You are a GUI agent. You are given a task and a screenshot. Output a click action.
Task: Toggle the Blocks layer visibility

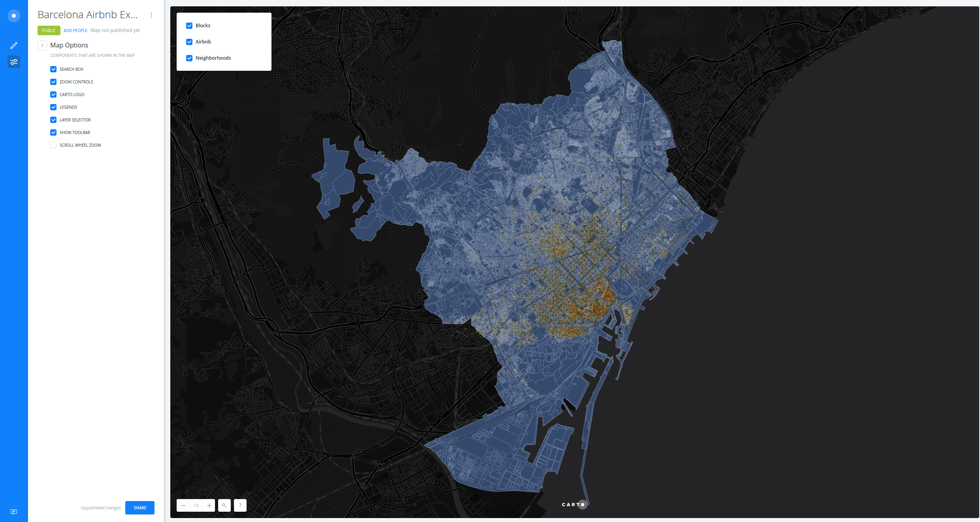point(188,25)
